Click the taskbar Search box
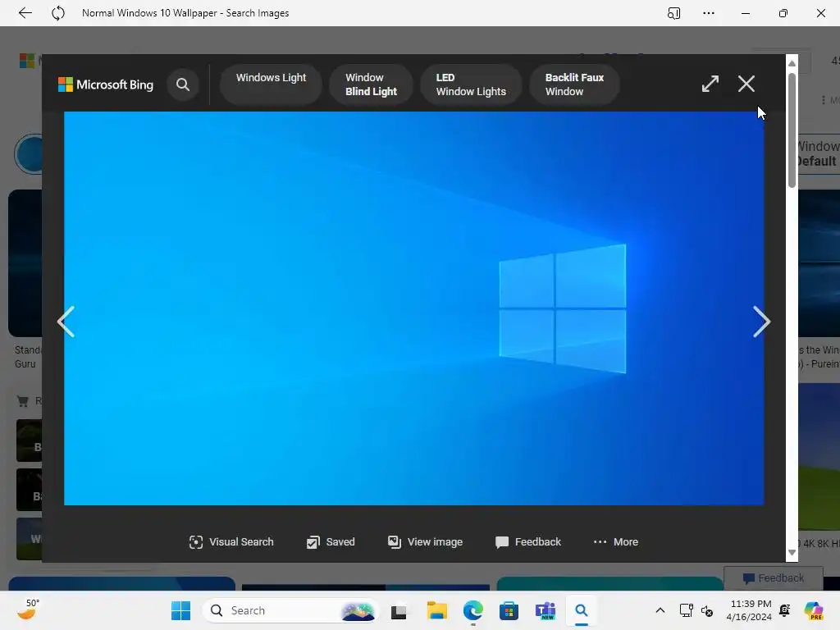This screenshot has height=630, width=840. tap(290, 610)
